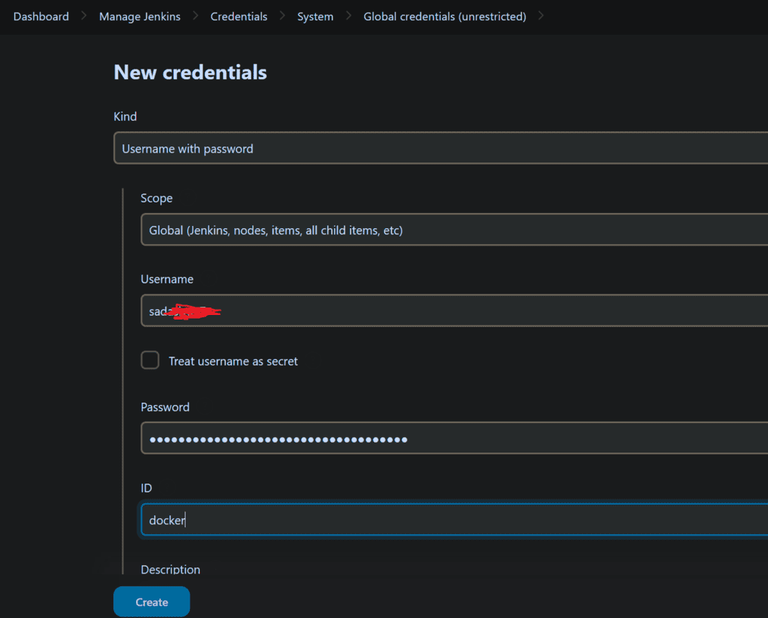This screenshot has height=618, width=768.
Task: Click the chevron after System breadcrumb
Action: pos(348,16)
